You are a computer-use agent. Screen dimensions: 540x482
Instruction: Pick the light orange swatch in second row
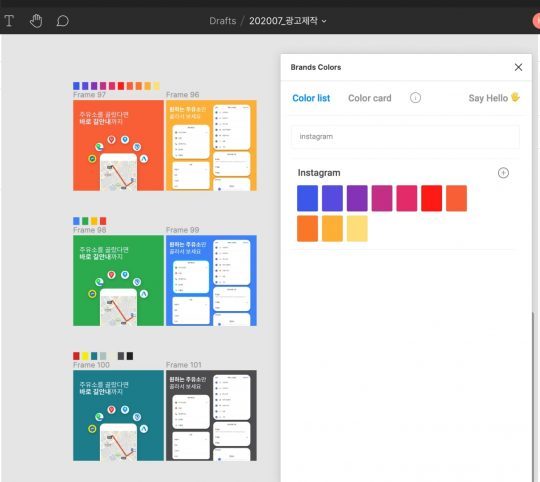click(332, 229)
